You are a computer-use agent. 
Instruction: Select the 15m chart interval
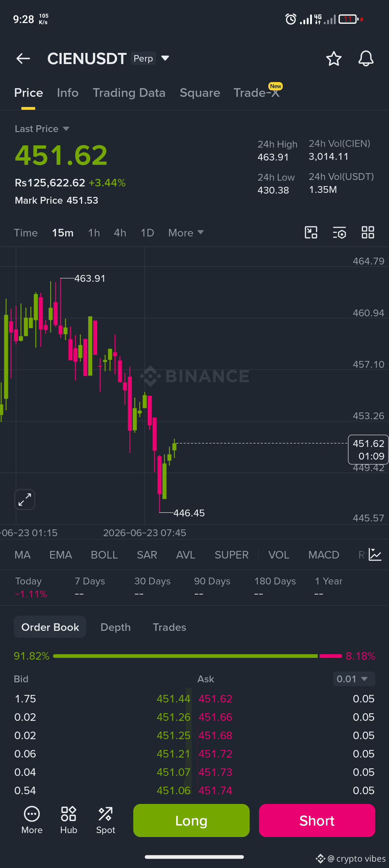63,233
